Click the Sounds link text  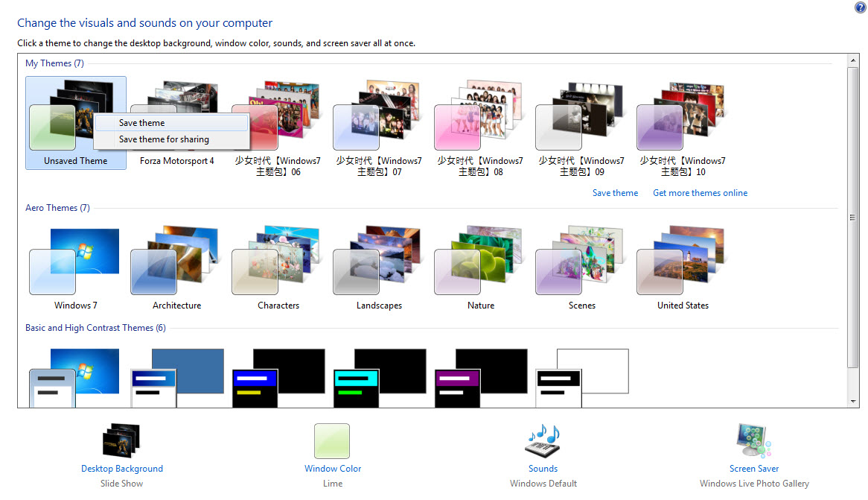(543, 469)
